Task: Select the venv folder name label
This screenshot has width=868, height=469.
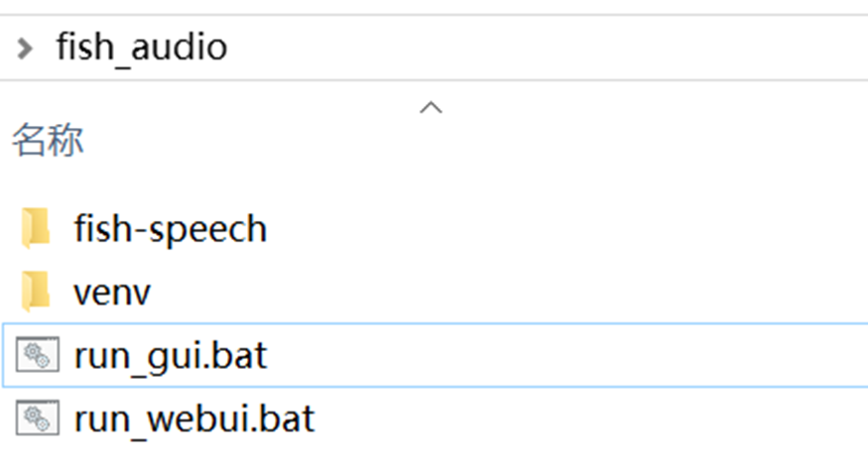Action: tap(112, 293)
